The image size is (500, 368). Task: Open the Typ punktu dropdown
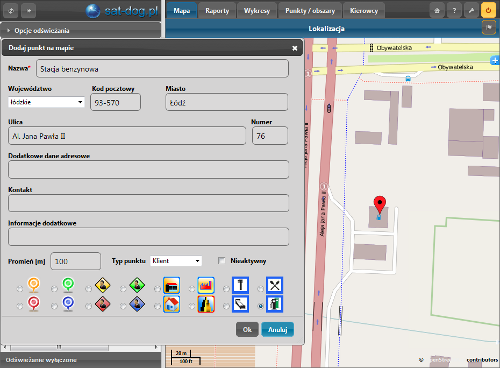[176, 261]
